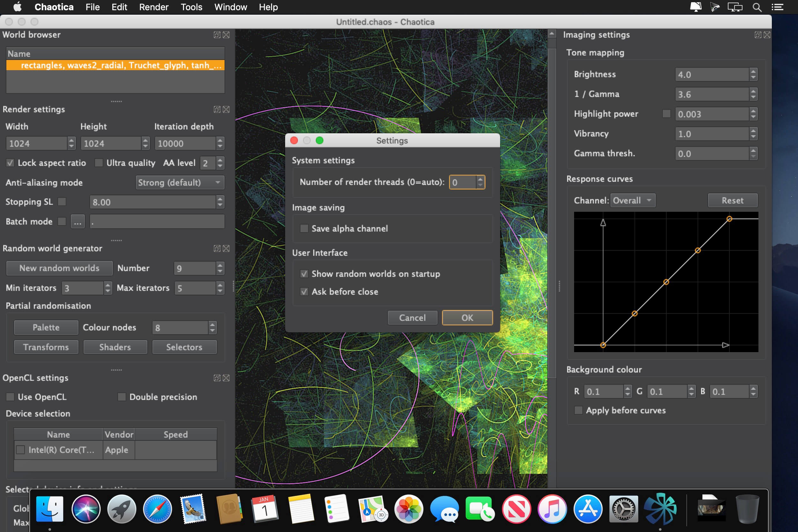Toggle Show random worlds on startup
Viewport: 798px width, 532px height.
304,274
